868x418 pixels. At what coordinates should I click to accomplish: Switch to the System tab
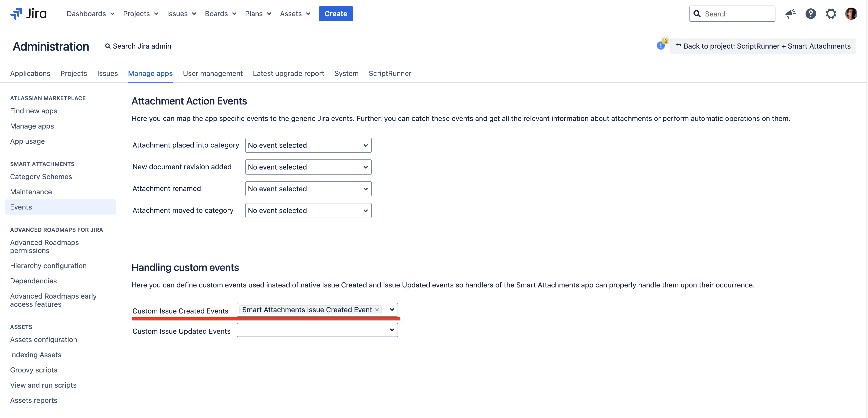click(346, 73)
